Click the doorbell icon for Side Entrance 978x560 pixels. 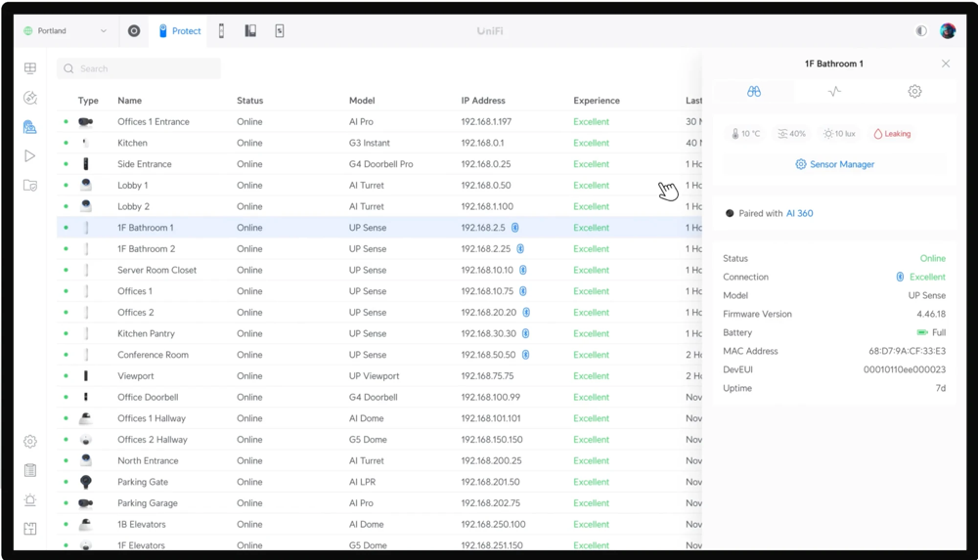pos(86,164)
